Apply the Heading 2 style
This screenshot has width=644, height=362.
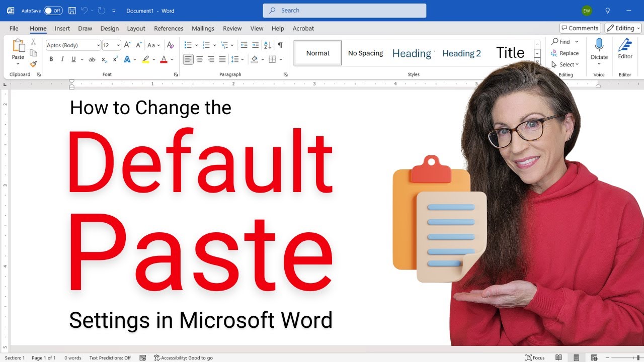point(461,53)
